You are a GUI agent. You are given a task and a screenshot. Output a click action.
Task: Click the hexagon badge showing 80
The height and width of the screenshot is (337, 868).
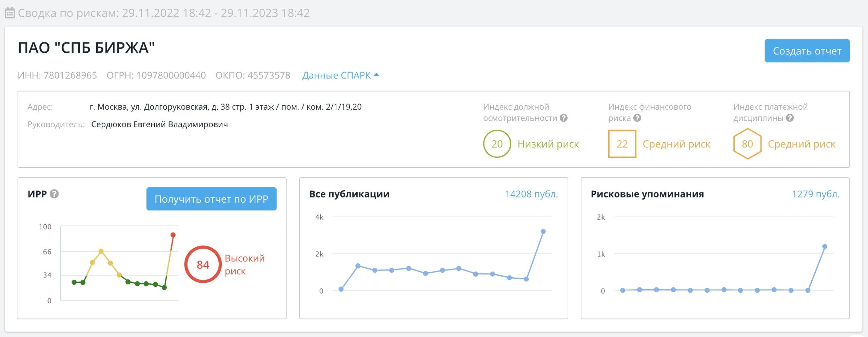[747, 144]
